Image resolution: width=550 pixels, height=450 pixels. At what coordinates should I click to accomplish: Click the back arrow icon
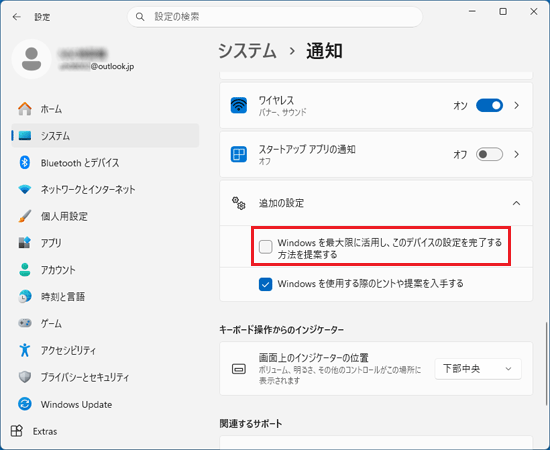pyautogui.click(x=16, y=17)
